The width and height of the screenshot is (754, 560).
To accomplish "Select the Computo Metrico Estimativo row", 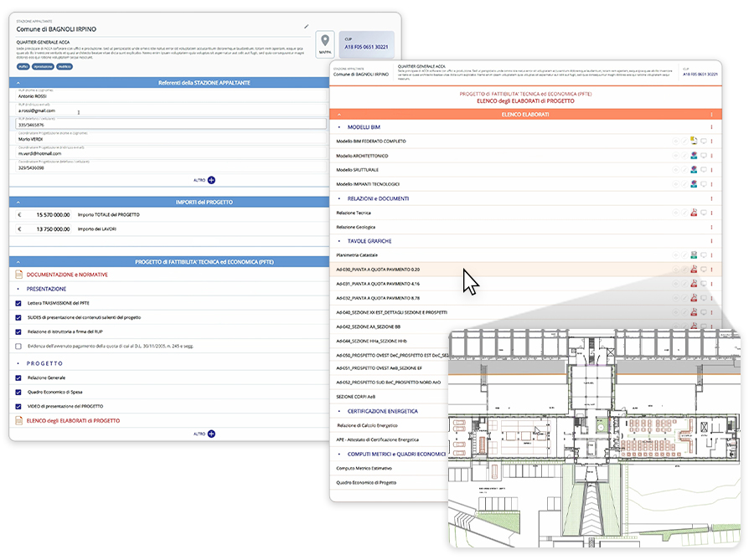I will click(x=389, y=468).
